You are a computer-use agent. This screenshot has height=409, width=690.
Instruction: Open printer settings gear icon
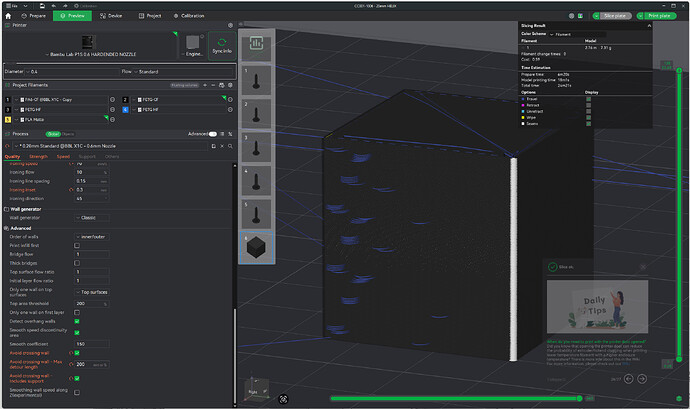coord(230,26)
